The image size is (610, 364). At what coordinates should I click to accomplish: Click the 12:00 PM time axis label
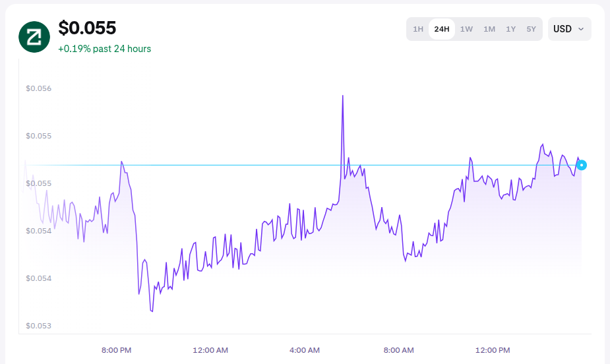coord(493,349)
